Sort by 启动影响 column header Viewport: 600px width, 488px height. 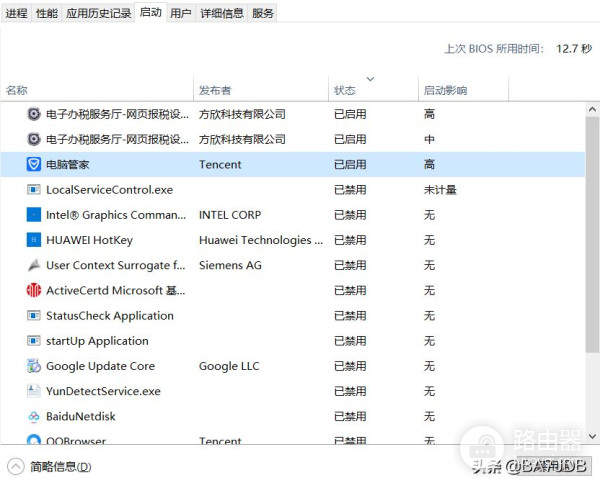coord(463,90)
